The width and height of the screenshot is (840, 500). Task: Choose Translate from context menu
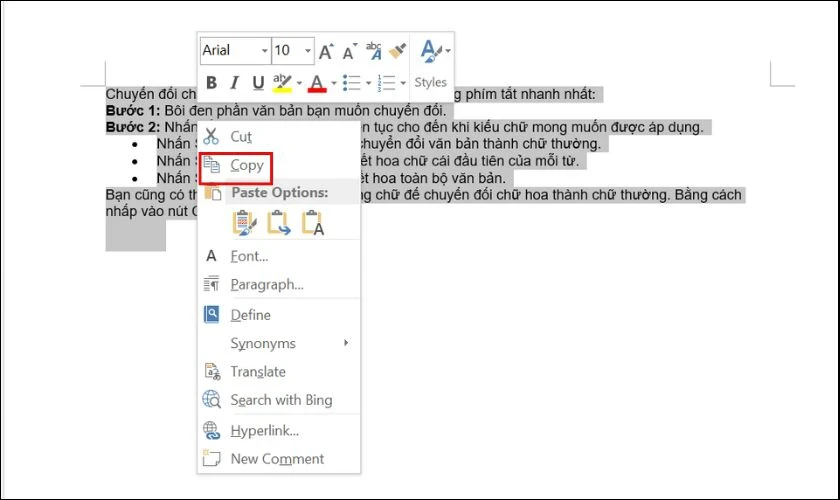[x=279, y=371]
